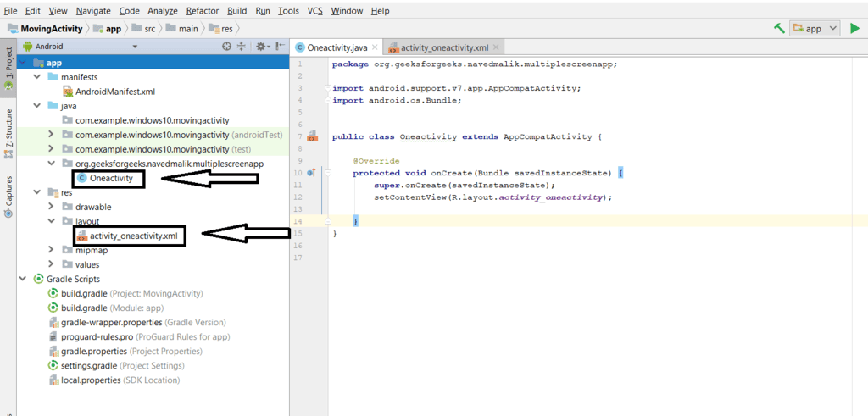Click MovingActivity in the breadcrumb bar
Viewport: 868px width, 416px height.
tap(51, 28)
